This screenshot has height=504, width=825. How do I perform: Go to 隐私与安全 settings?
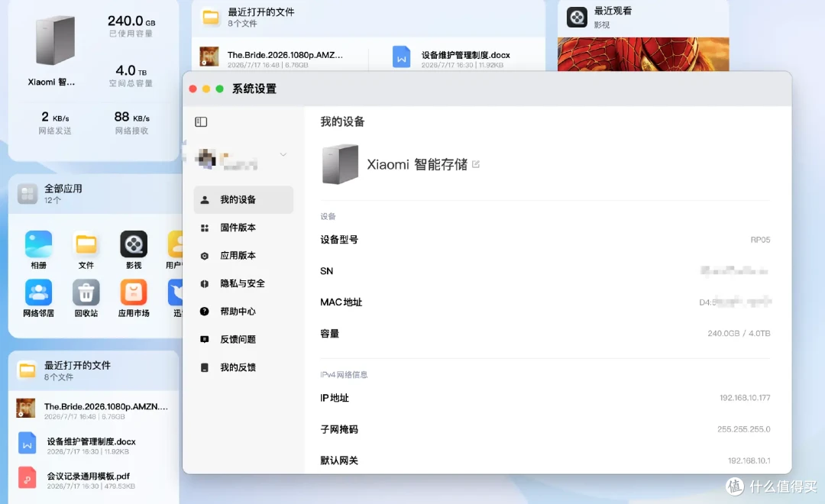click(x=243, y=283)
